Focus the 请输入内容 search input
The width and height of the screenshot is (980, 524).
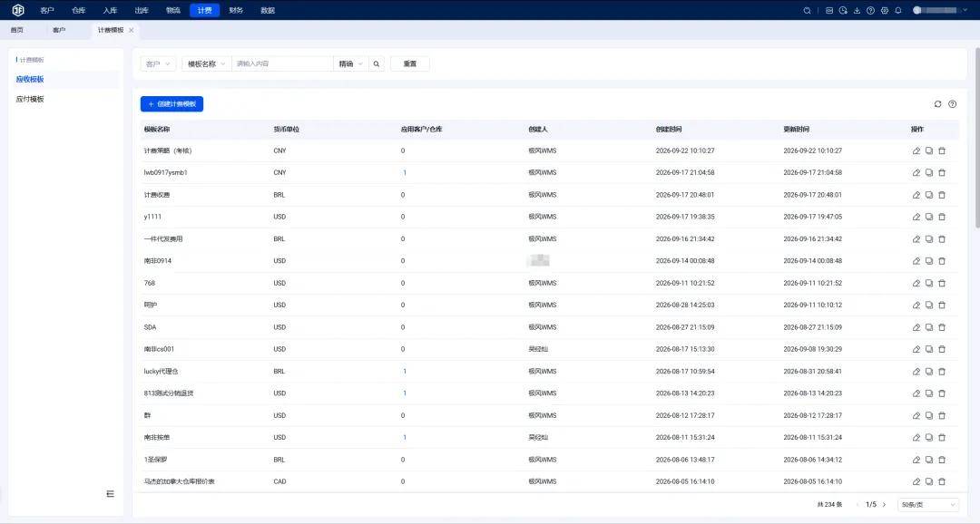(x=282, y=63)
